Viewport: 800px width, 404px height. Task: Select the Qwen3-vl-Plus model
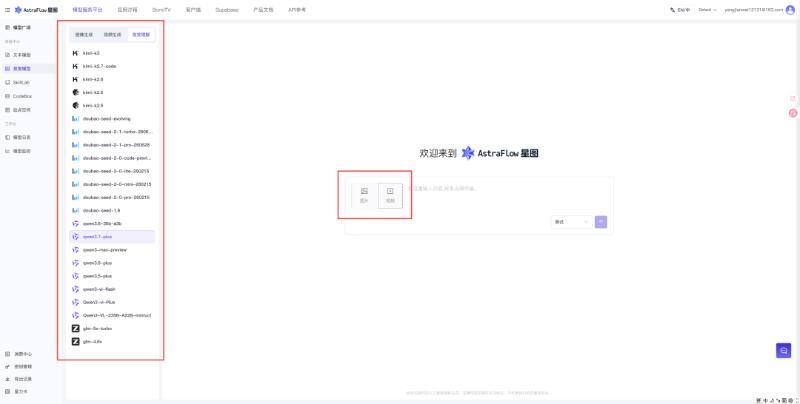click(x=112, y=302)
